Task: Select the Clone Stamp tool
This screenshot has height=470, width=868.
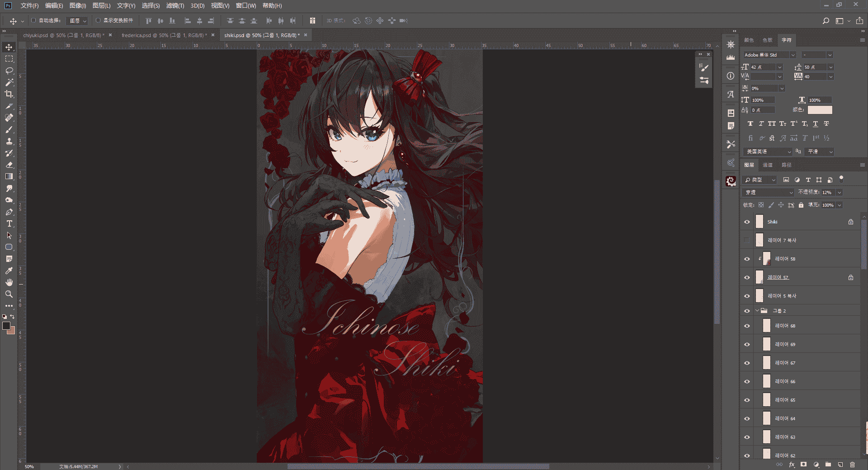Action: tap(9, 141)
